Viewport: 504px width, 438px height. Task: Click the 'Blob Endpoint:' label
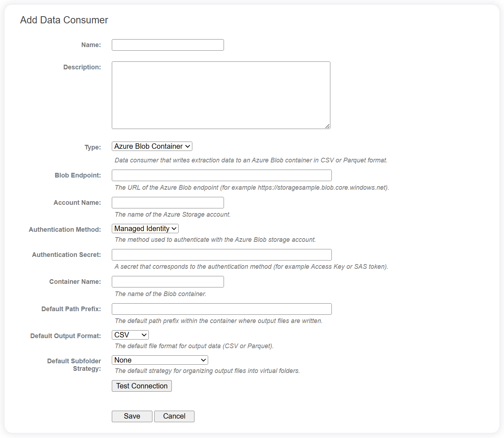78,175
